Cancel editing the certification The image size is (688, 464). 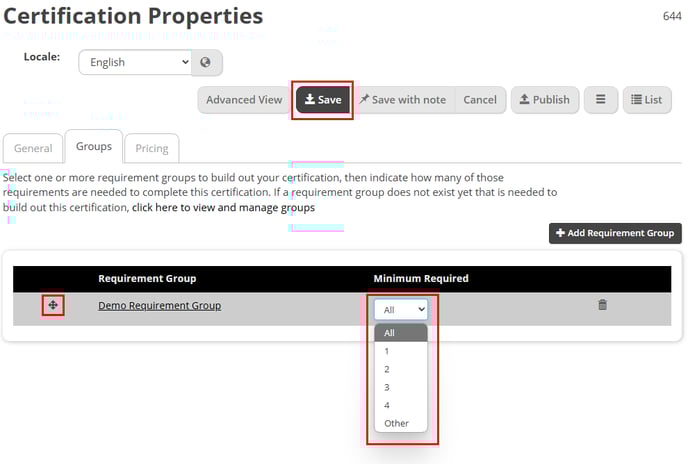point(480,100)
